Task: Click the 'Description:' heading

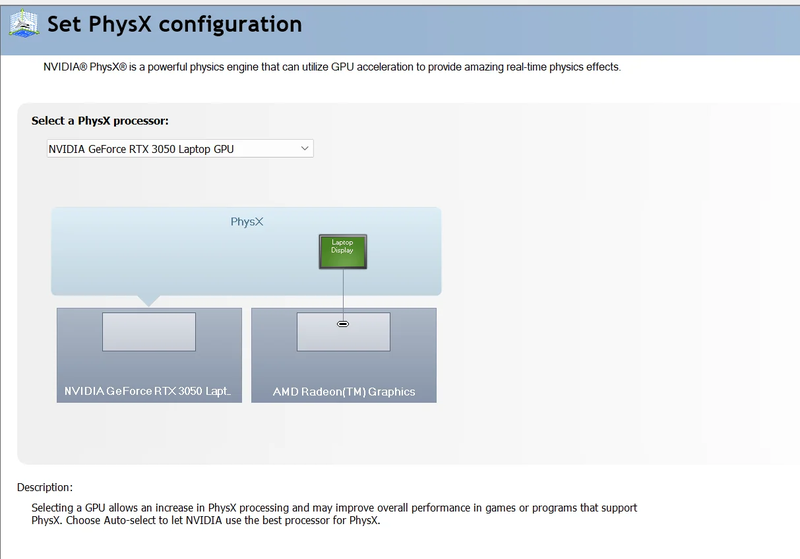Action: (45, 487)
